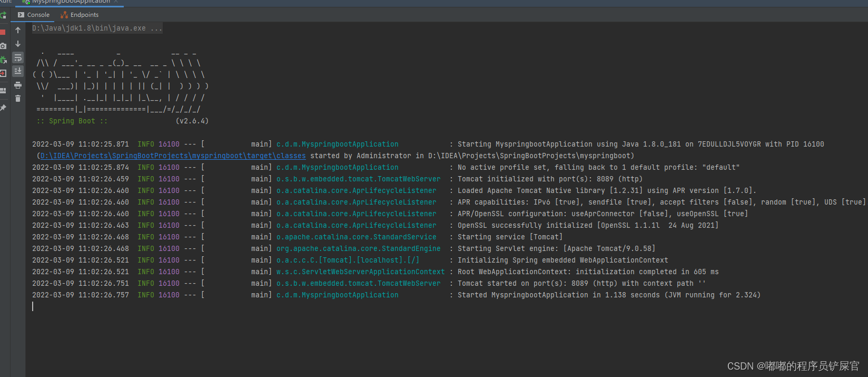Toggle scroll to end of console

tap(18, 71)
